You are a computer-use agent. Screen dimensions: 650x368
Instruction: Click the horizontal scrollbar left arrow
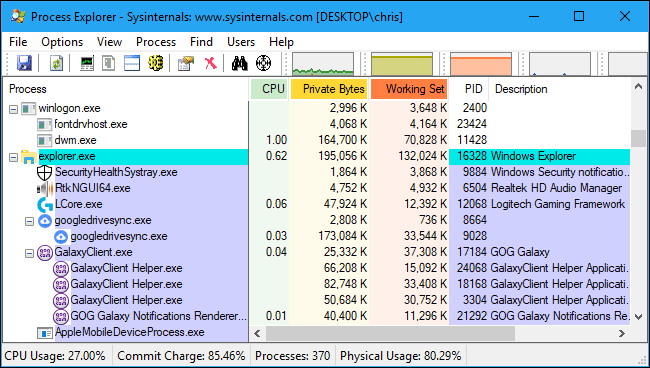(257, 333)
